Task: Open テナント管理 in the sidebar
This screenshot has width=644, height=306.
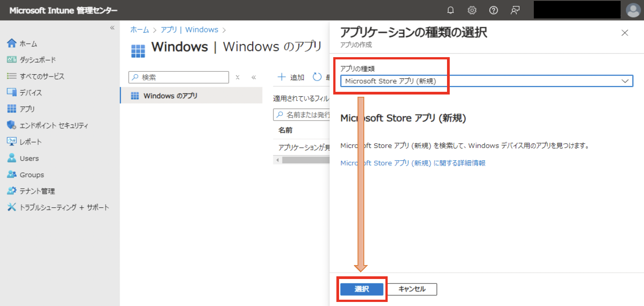Action: (31, 191)
